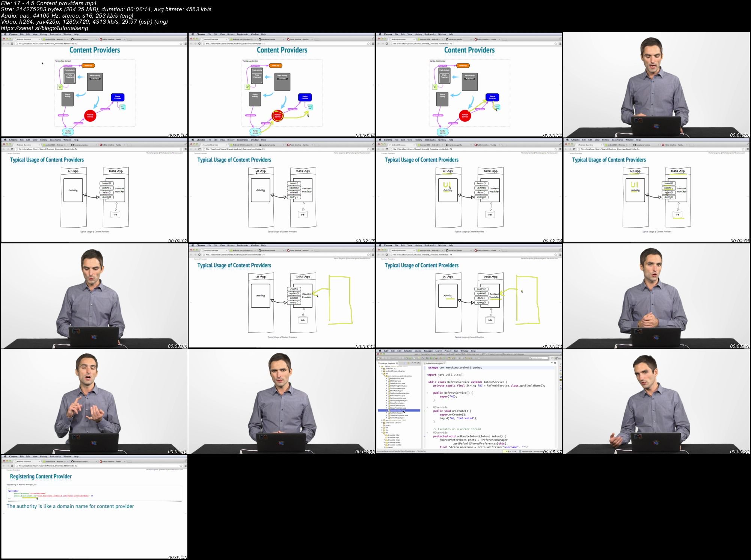Viewport: 751px width, 560px height.
Task: Click orange Yamba App node in 00:00:17 frame
Action: (88, 66)
